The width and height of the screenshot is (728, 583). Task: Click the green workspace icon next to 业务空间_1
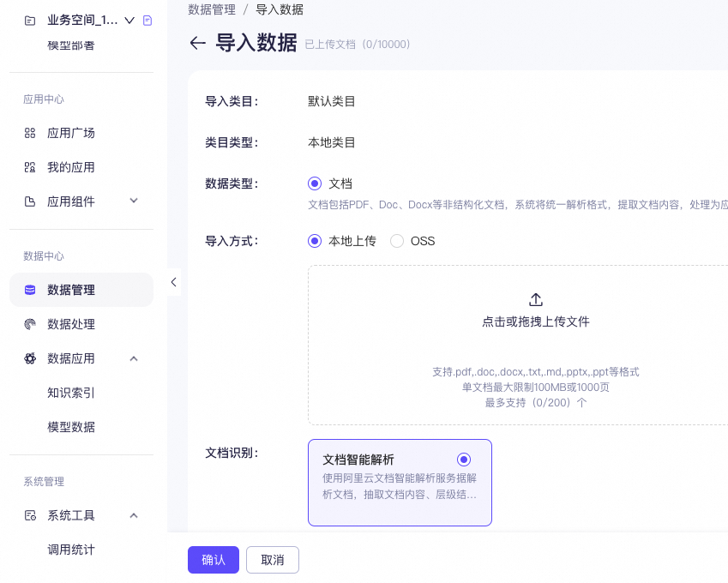(x=147, y=18)
